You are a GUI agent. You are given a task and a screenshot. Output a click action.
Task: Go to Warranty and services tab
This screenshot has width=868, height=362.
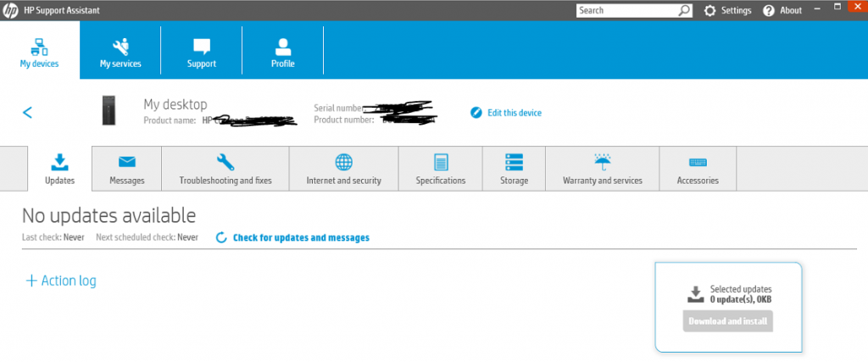pyautogui.click(x=602, y=169)
